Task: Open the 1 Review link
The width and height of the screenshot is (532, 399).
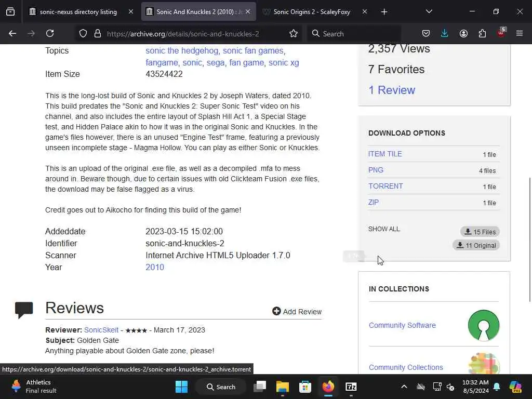Action: (x=392, y=90)
